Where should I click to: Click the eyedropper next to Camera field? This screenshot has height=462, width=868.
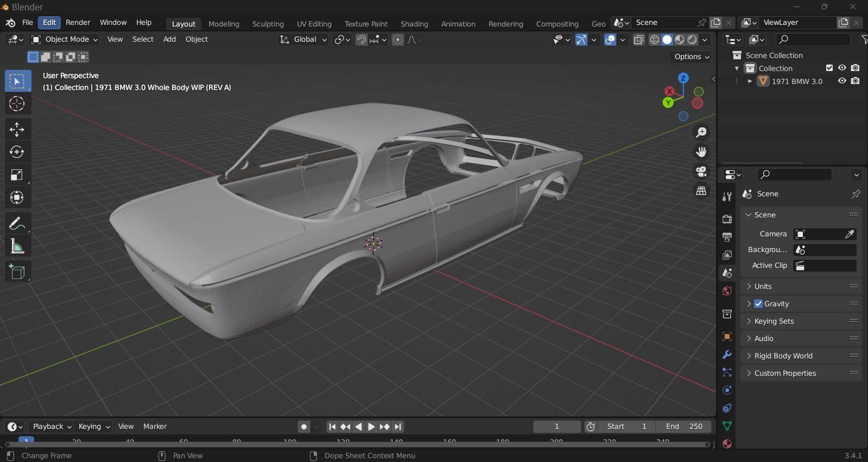(850, 234)
